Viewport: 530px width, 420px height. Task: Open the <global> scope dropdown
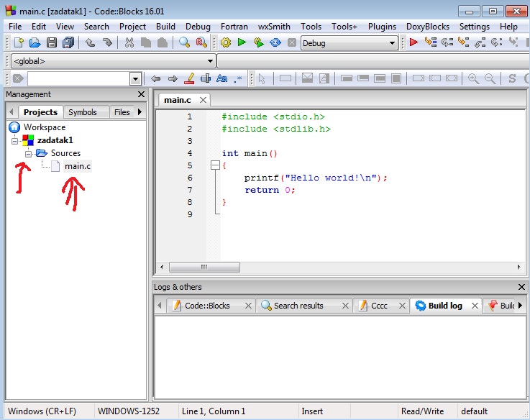point(210,61)
